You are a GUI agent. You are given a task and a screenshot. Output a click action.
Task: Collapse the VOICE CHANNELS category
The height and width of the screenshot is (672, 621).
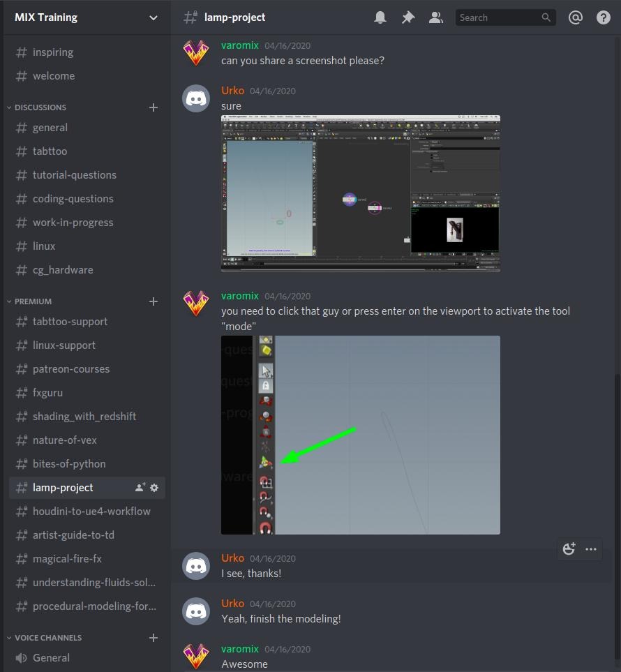(x=47, y=638)
